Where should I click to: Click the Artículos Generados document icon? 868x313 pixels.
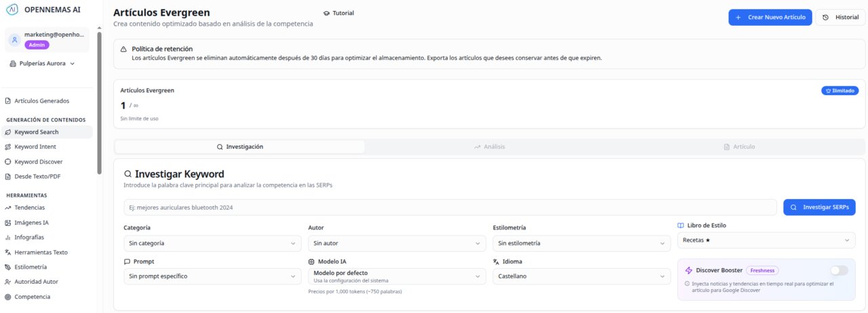(8, 101)
